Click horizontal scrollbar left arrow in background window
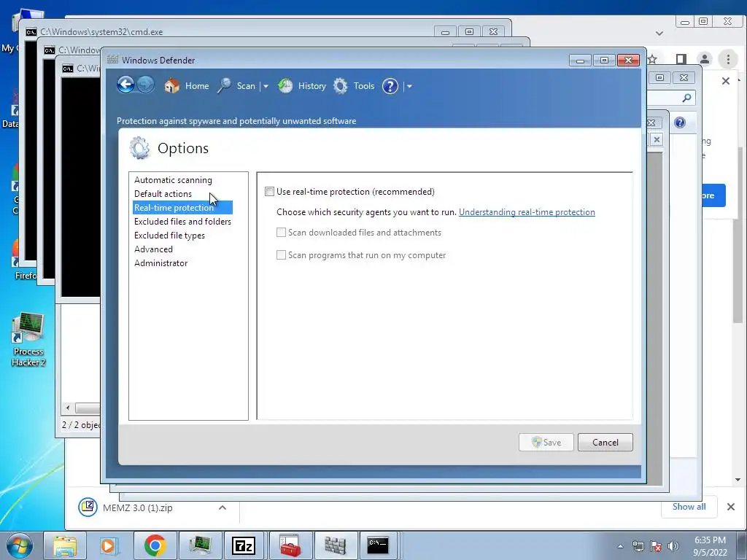 [68, 408]
